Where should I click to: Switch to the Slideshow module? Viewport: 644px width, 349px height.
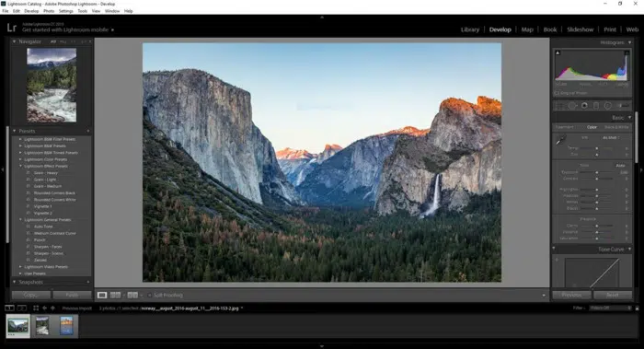[580, 29]
